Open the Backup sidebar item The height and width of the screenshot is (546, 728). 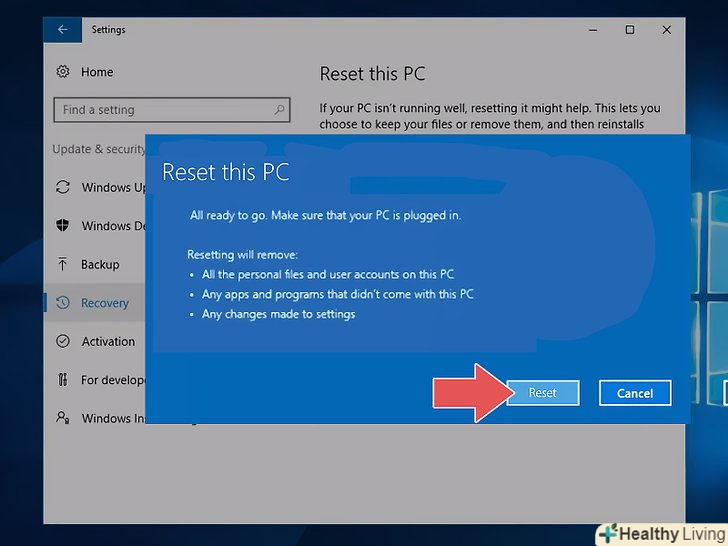[100, 265]
